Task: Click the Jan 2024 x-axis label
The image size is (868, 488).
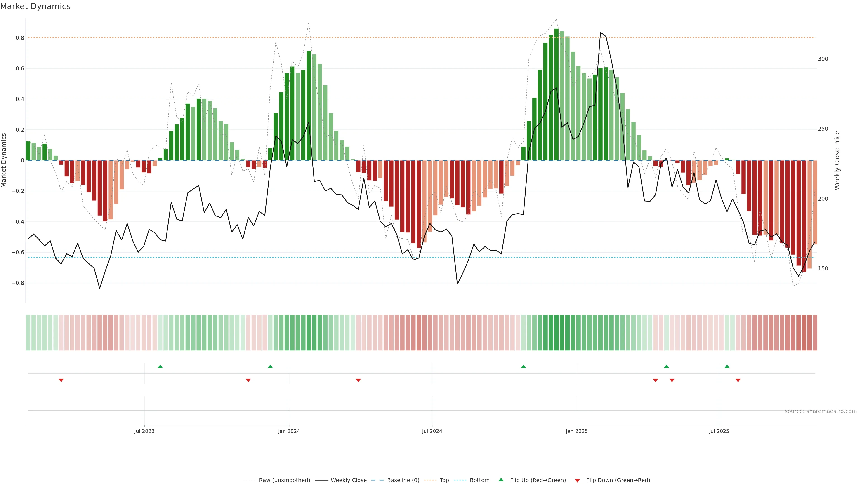Action: [x=289, y=431]
